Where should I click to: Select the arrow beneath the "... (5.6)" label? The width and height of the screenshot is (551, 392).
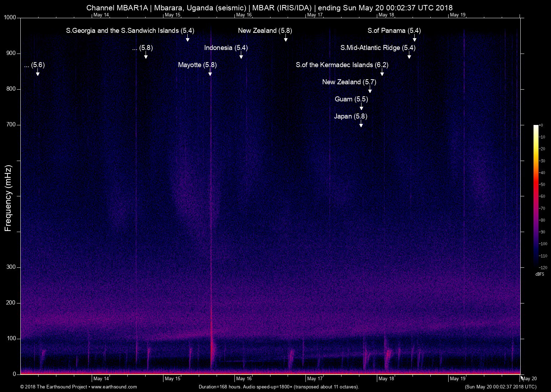click(38, 73)
